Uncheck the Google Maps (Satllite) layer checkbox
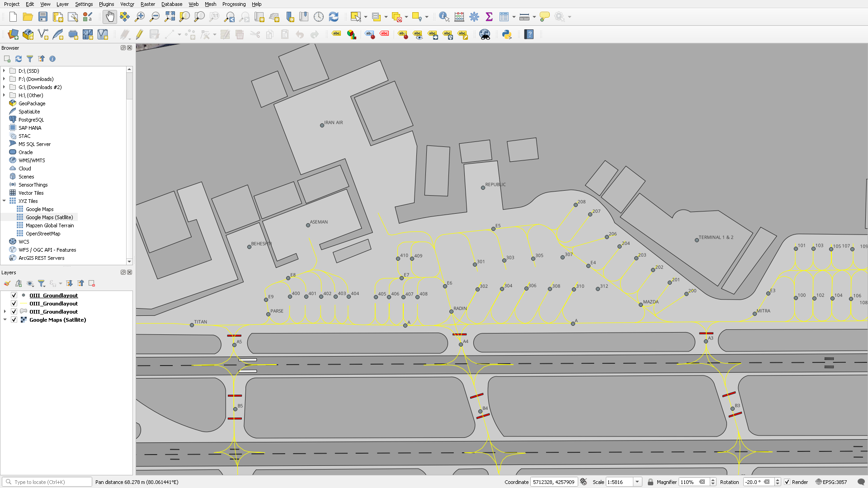This screenshot has height=488, width=868. coord(14,320)
